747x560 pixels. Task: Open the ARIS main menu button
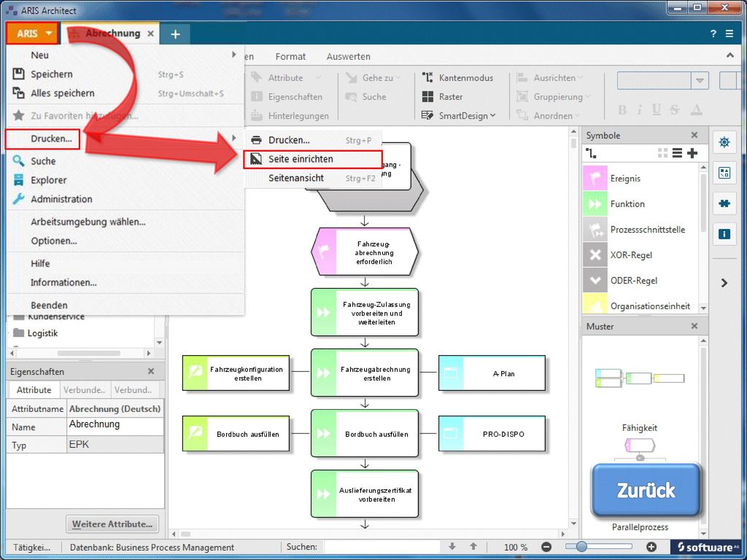tap(32, 34)
